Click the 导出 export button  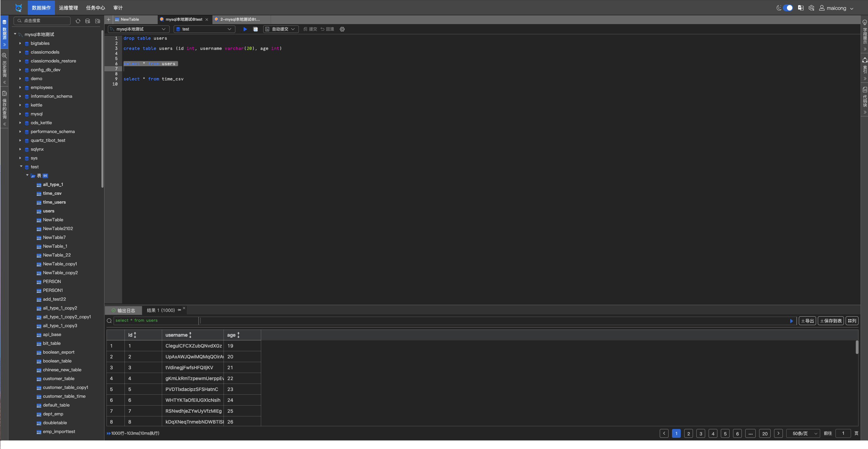[x=807, y=321]
